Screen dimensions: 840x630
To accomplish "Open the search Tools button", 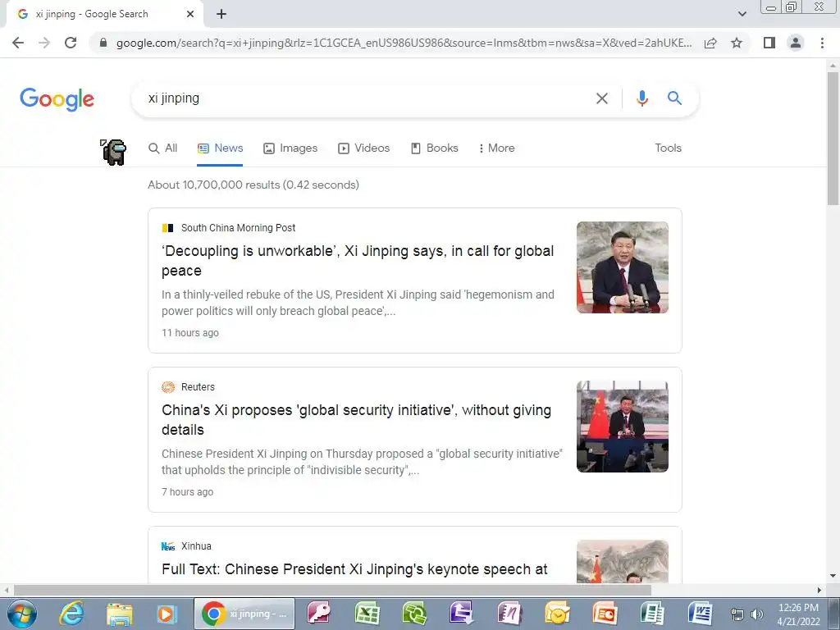I will tap(668, 148).
